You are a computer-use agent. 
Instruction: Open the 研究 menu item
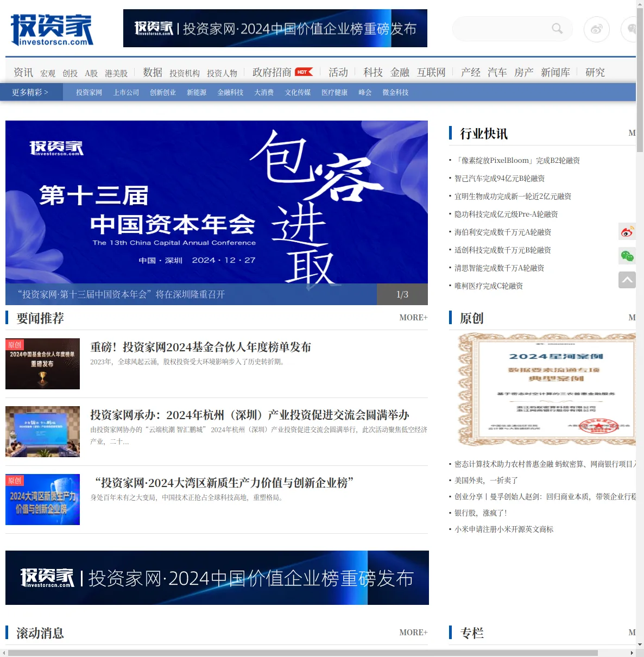pos(595,72)
